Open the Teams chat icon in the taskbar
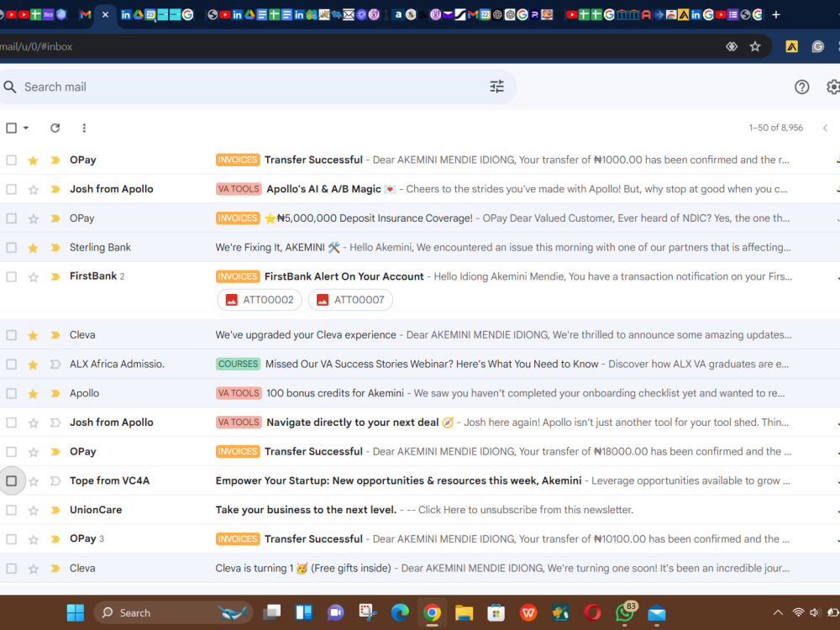The height and width of the screenshot is (630, 840). [335, 613]
